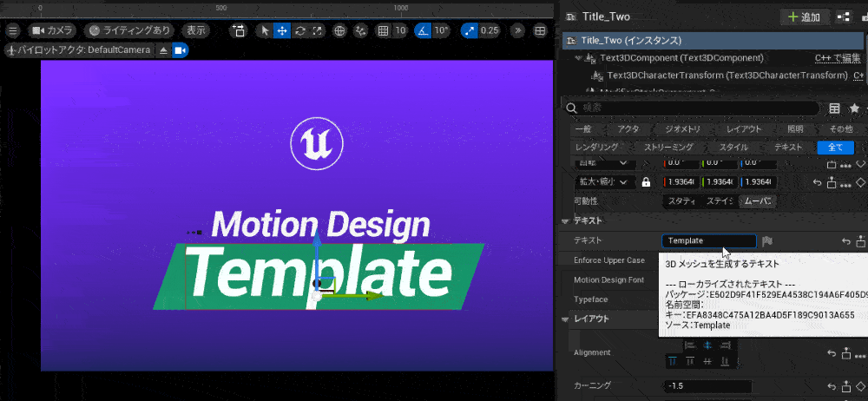
Task: Open the C++で編集 link for Text3DComponent
Action: (x=838, y=57)
